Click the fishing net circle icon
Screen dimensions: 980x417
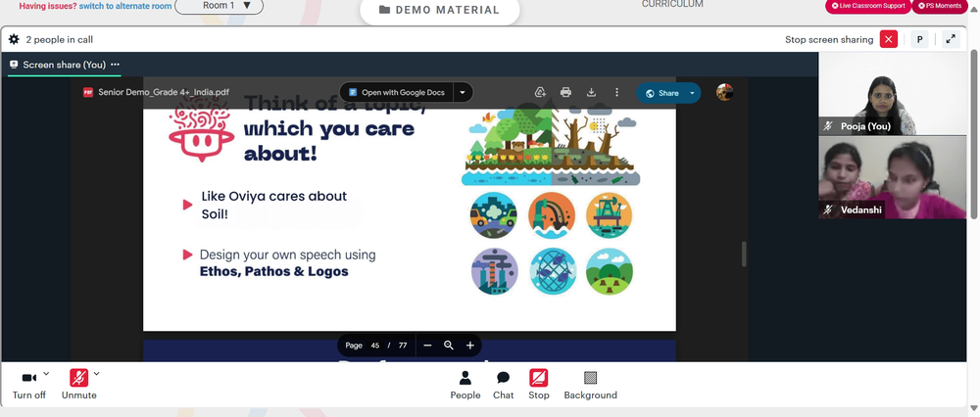553,271
